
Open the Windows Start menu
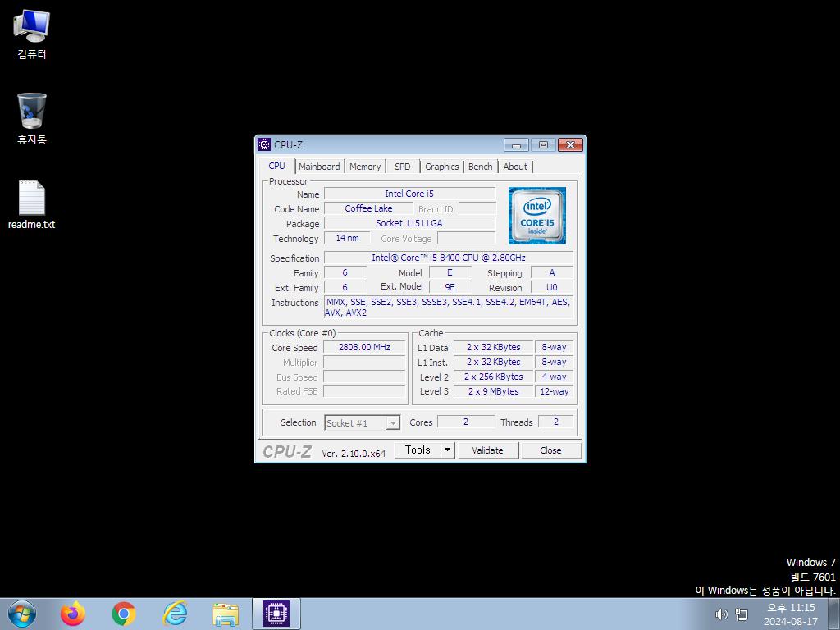coord(22,614)
